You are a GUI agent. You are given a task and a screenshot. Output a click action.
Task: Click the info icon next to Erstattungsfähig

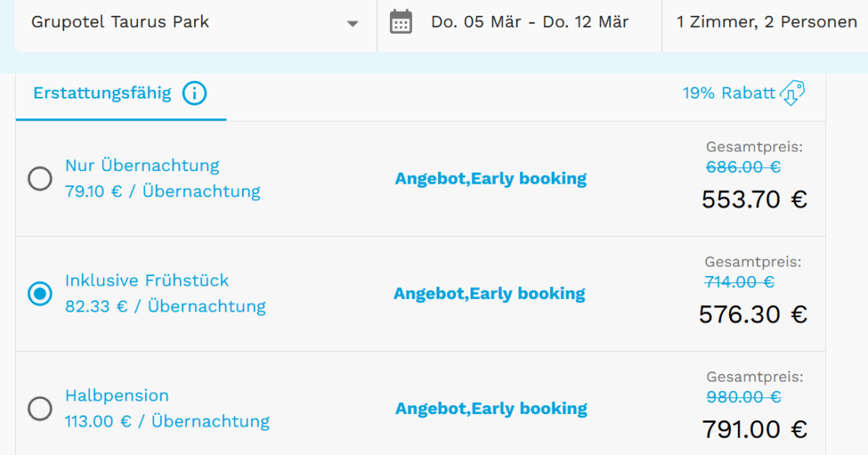(x=194, y=94)
